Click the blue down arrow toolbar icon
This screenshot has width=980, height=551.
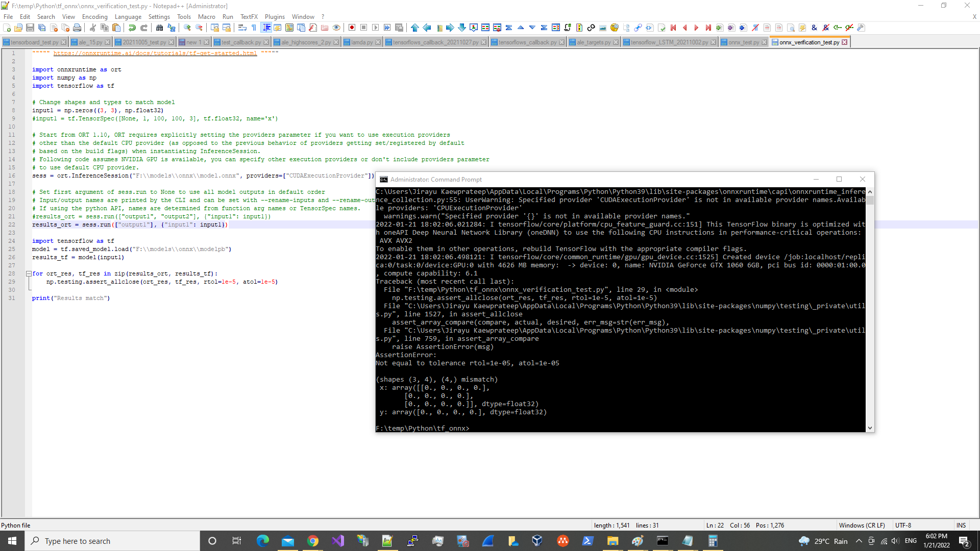462,28
